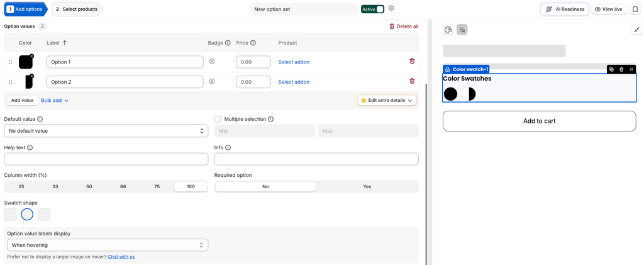Viewport: 644px width, 265px height.
Task: Toggle the element selector icon in preview
Action: point(462,30)
